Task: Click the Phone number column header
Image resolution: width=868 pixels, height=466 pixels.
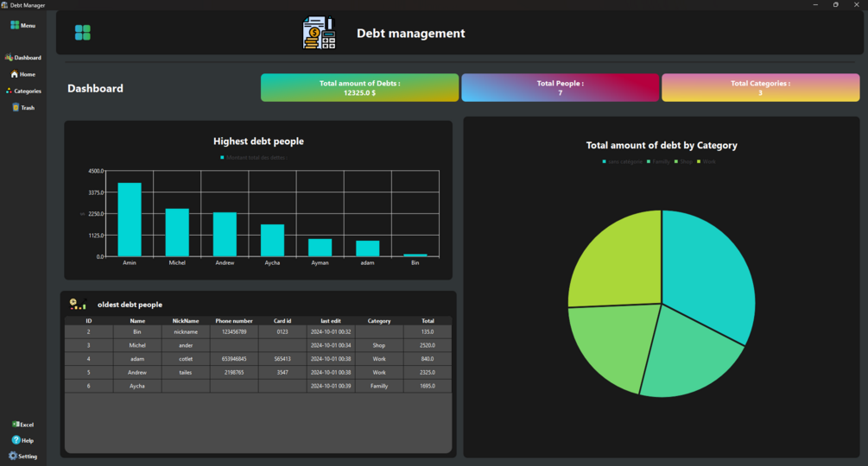Action: 234,321
